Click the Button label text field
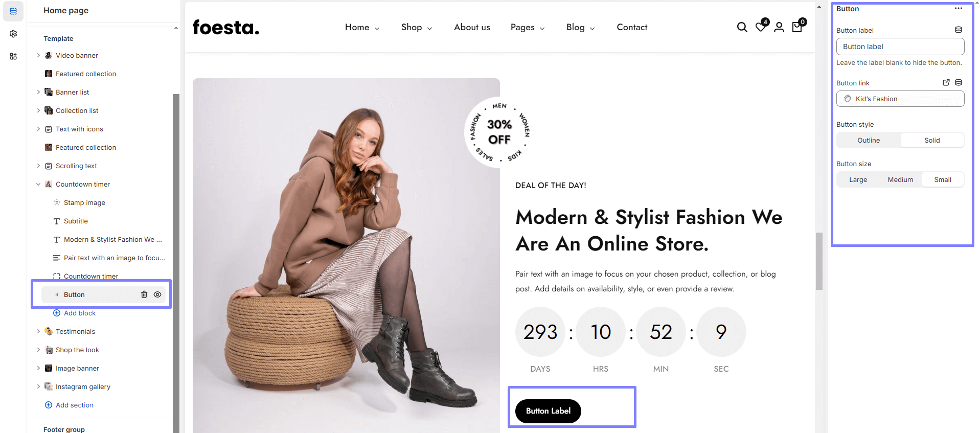The width and height of the screenshot is (980, 433). coord(900,47)
